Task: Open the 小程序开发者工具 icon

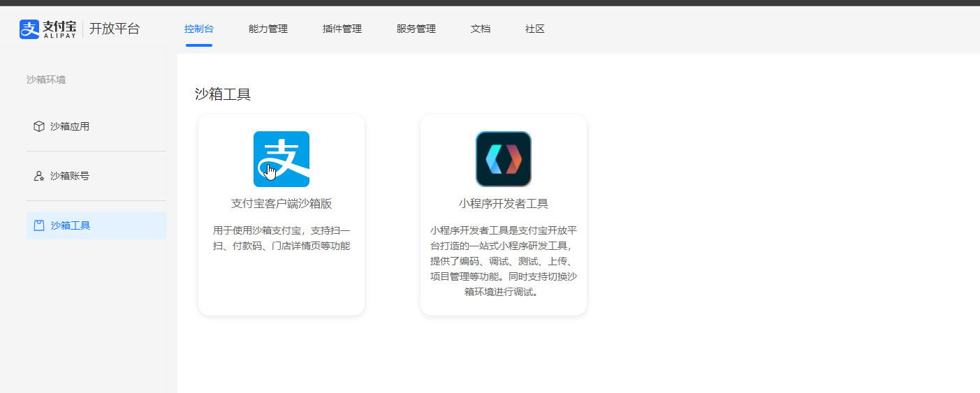Action: click(504, 159)
